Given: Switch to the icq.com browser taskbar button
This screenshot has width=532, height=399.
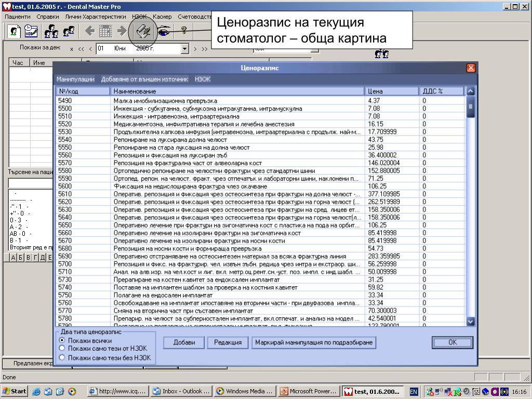Looking at the screenshot, I should pos(118,391).
